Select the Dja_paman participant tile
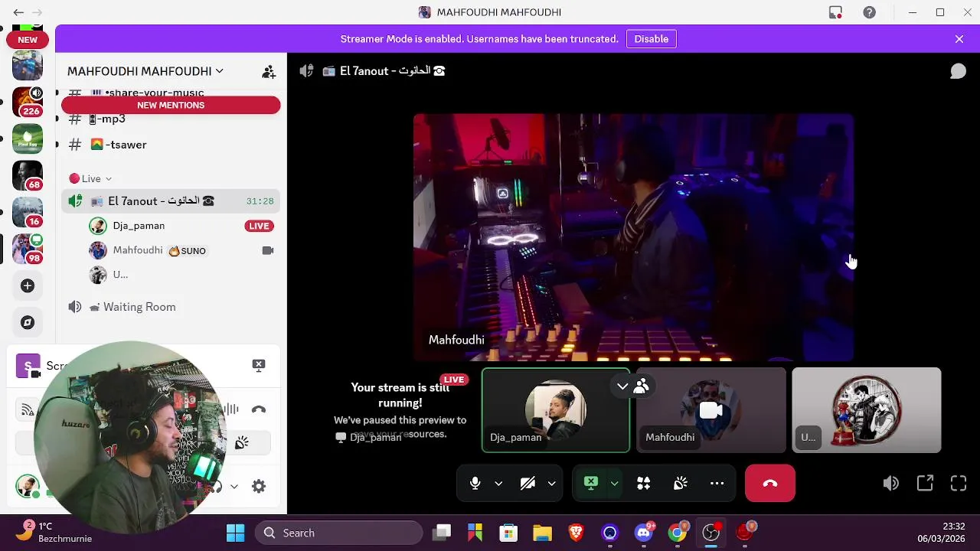This screenshot has width=980, height=551. [x=556, y=410]
